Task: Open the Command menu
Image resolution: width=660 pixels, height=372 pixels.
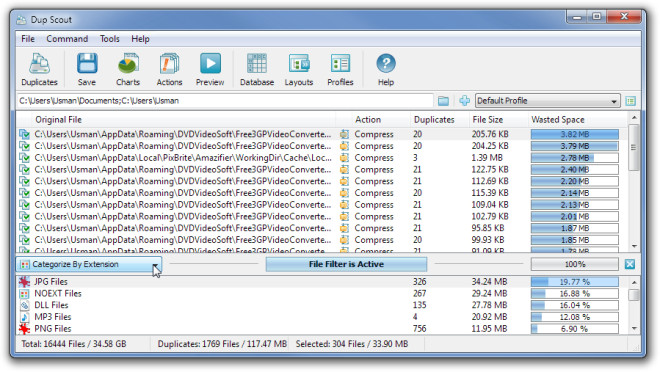Action: tap(67, 39)
